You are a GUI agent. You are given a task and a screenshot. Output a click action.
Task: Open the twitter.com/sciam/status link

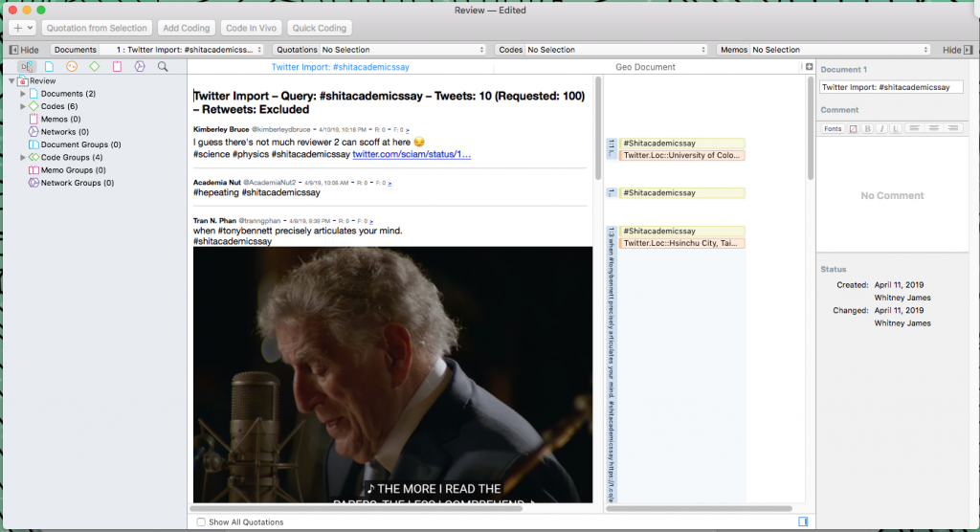412,154
